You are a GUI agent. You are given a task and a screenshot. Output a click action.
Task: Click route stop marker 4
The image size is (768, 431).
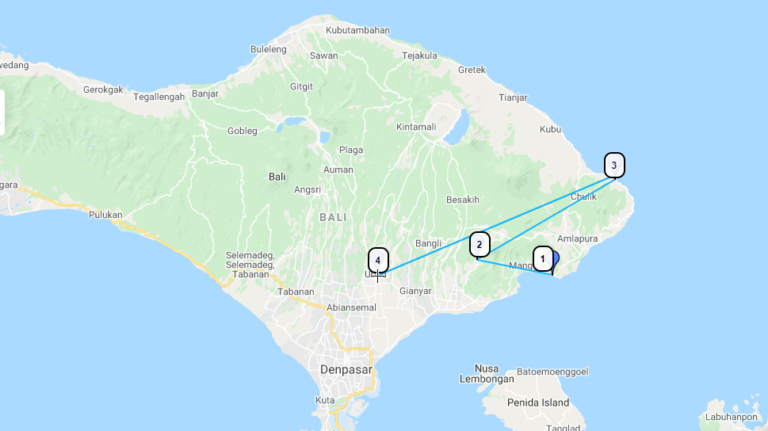[378, 261]
